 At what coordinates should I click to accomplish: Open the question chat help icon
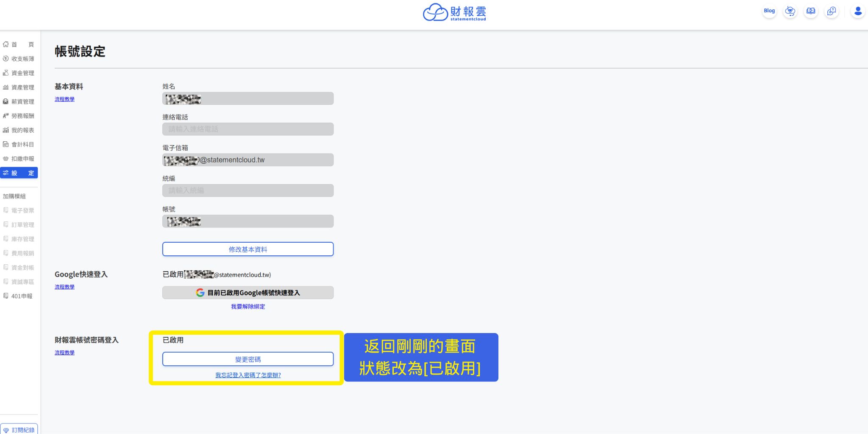[832, 11]
